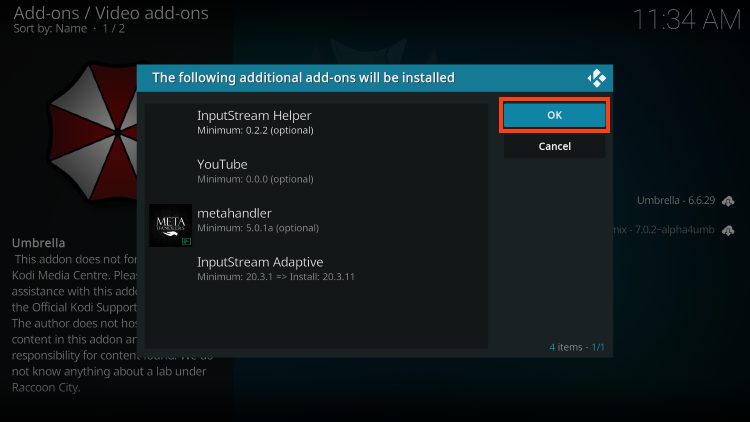The width and height of the screenshot is (750, 422).
Task: Click the Umbrella addon description text
Action: tap(70, 320)
